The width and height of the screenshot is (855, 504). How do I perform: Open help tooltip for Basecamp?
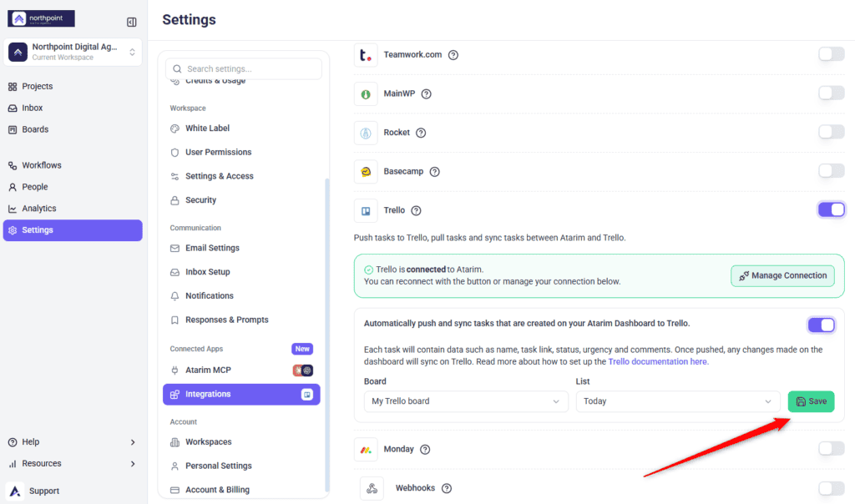[434, 172]
